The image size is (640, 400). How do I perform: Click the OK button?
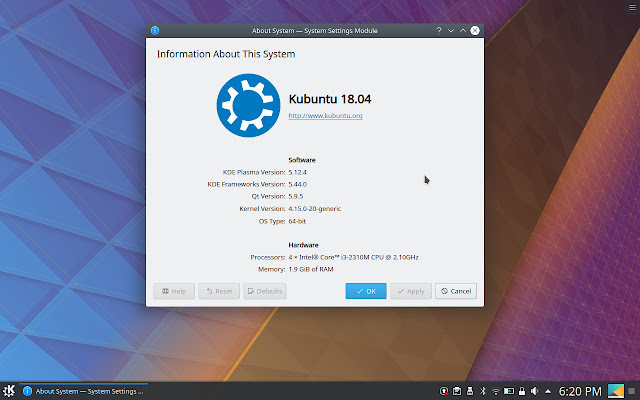point(366,291)
